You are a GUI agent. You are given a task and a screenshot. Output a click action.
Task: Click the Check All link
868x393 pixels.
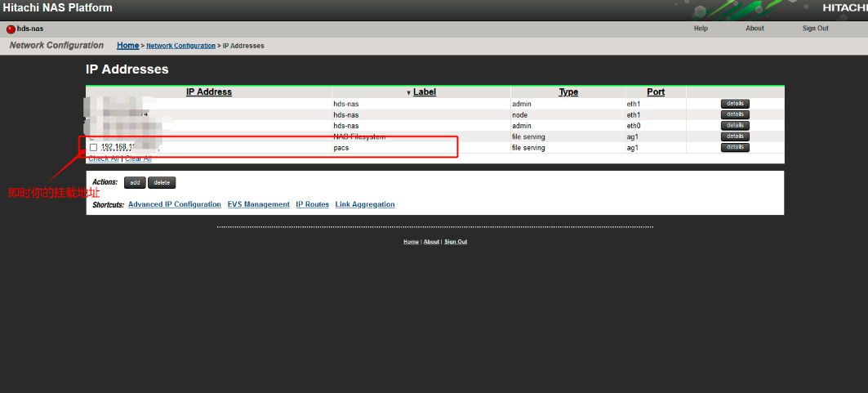tap(104, 159)
